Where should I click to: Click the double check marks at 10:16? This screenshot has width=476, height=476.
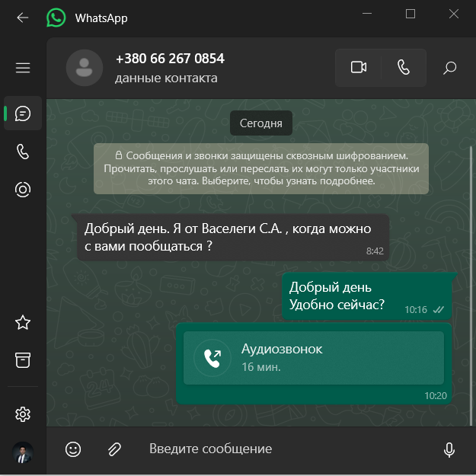439,310
